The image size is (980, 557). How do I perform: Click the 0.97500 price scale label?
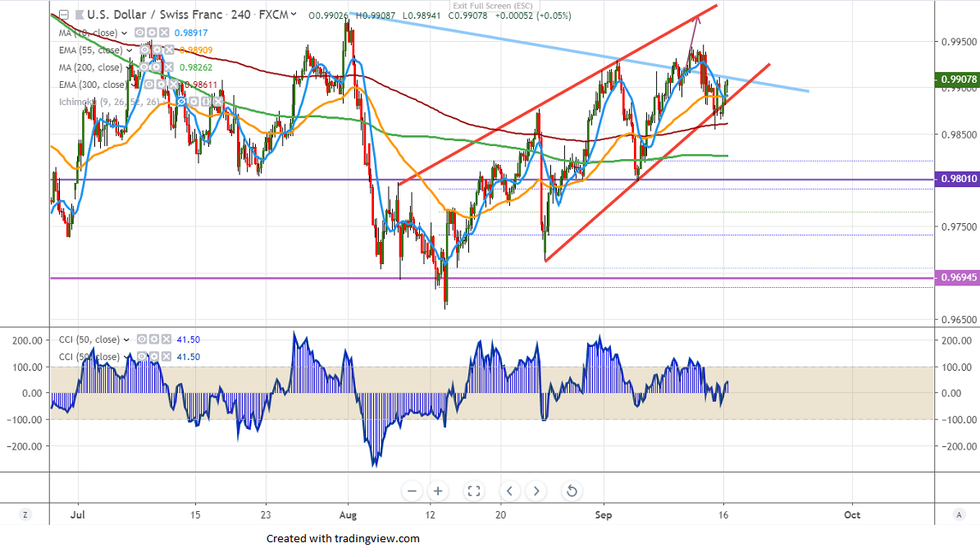point(959,227)
